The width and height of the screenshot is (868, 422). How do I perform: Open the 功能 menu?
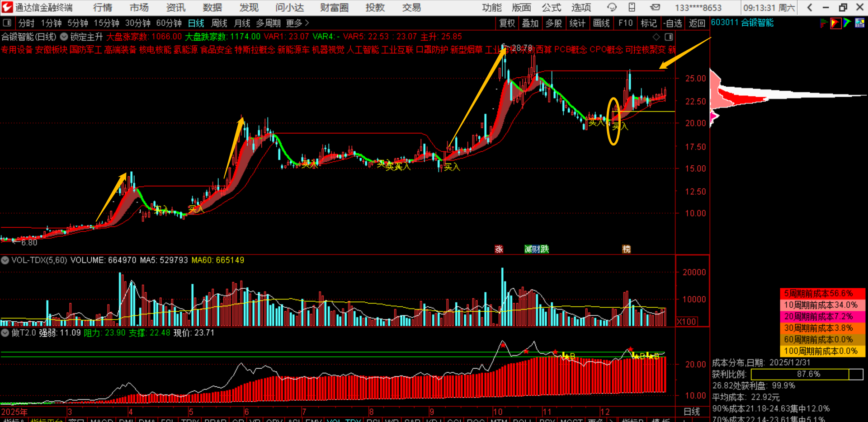click(492, 7)
